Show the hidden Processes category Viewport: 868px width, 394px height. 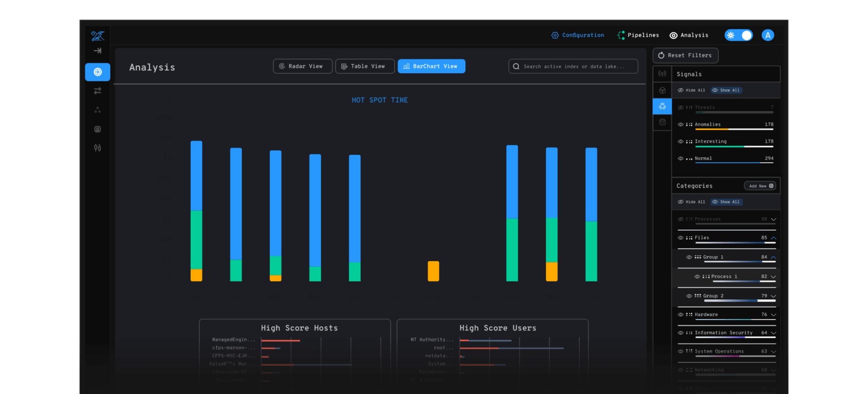coord(681,219)
